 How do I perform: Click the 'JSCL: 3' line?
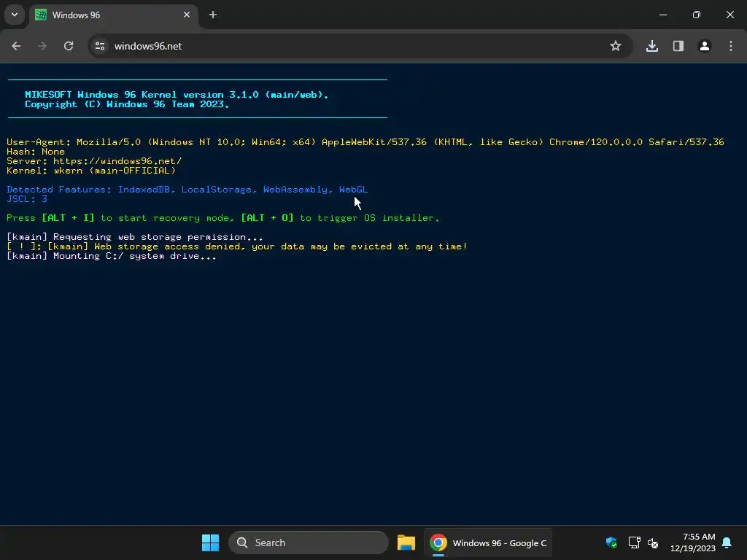point(27,199)
